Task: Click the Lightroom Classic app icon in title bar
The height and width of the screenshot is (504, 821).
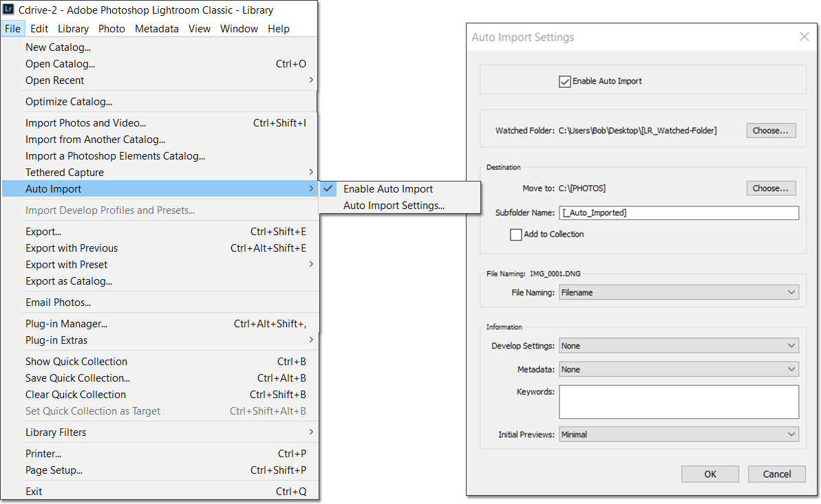Action: tap(9, 10)
